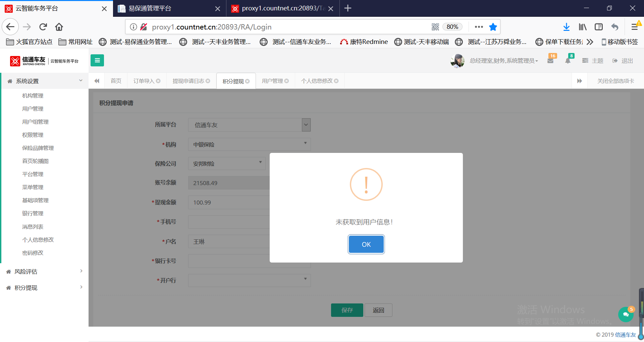The image size is (644, 342).
Task: Go back with the browser back arrow
Action: pos(10,27)
